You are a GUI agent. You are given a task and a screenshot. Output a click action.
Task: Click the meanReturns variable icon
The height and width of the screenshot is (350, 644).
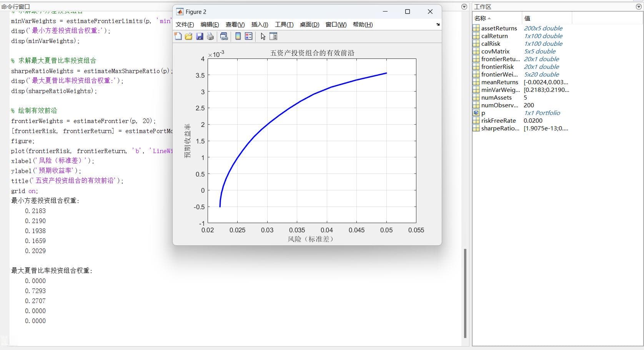point(476,82)
